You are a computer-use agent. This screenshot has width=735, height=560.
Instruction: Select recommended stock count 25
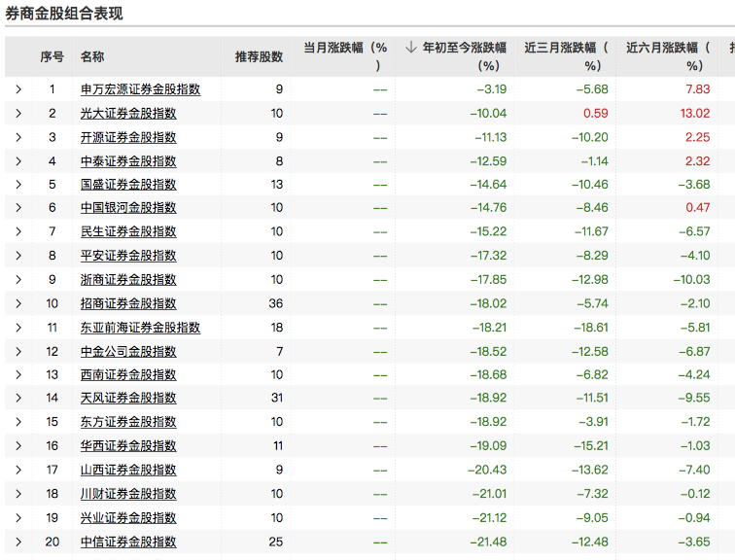pos(276,542)
